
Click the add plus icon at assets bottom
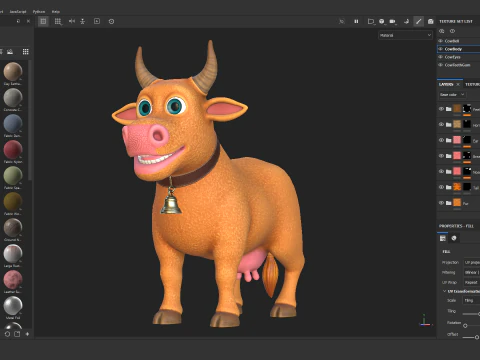[27, 334]
